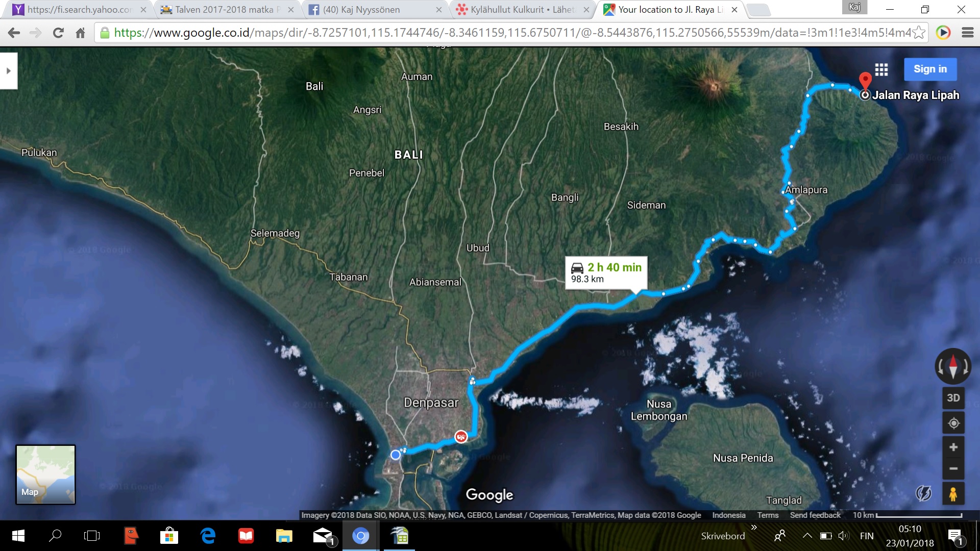980x551 pixels.
Task: Click the show your location target icon
Action: [x=953, y=423]
